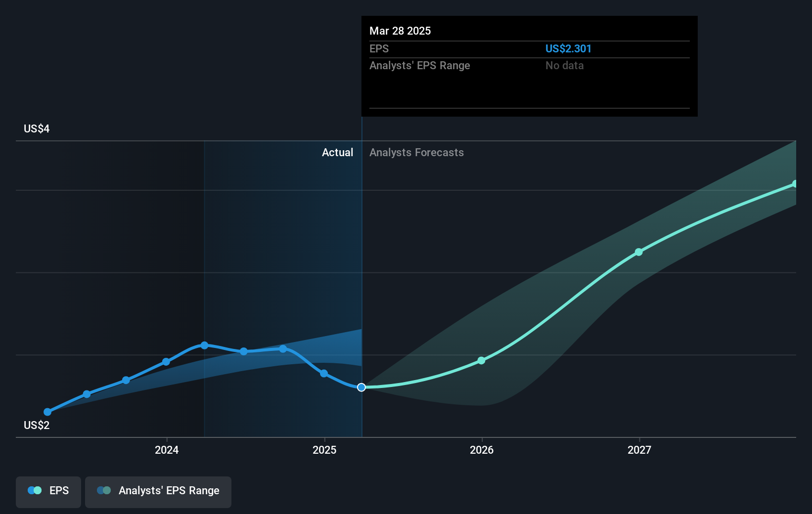The width and height of the screenshot is (812, 514).
Task: Click the 2027 x-axis label
Action: click(639, 450)
